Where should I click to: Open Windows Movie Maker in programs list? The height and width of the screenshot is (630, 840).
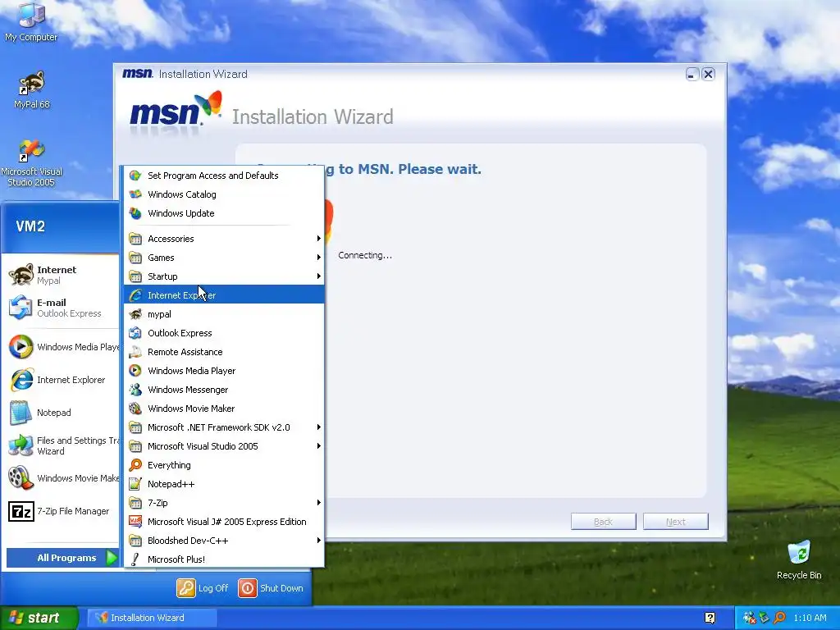[224, 409]
